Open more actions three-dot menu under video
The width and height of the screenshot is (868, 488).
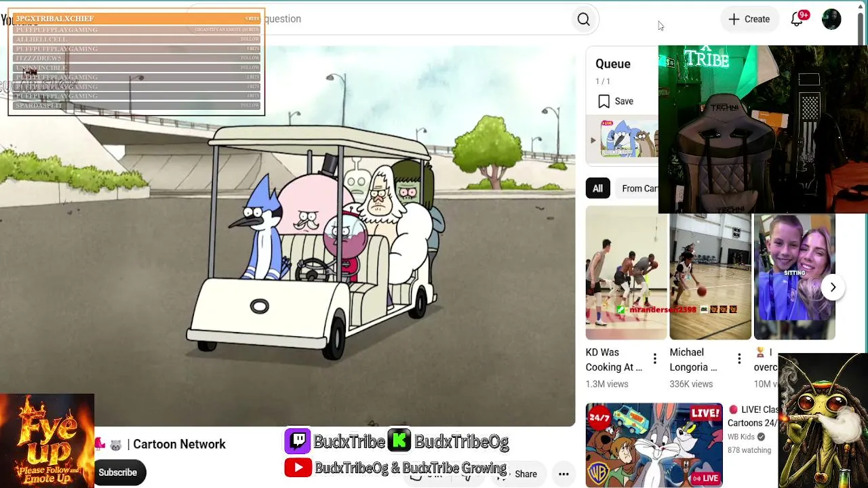[564, 474]
